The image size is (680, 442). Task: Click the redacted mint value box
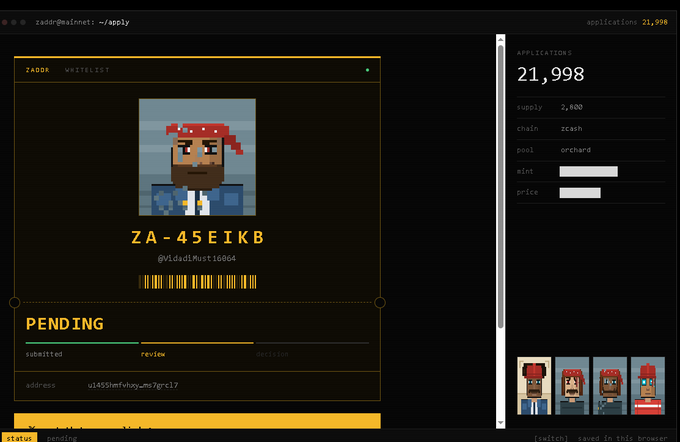pos(588,171)
